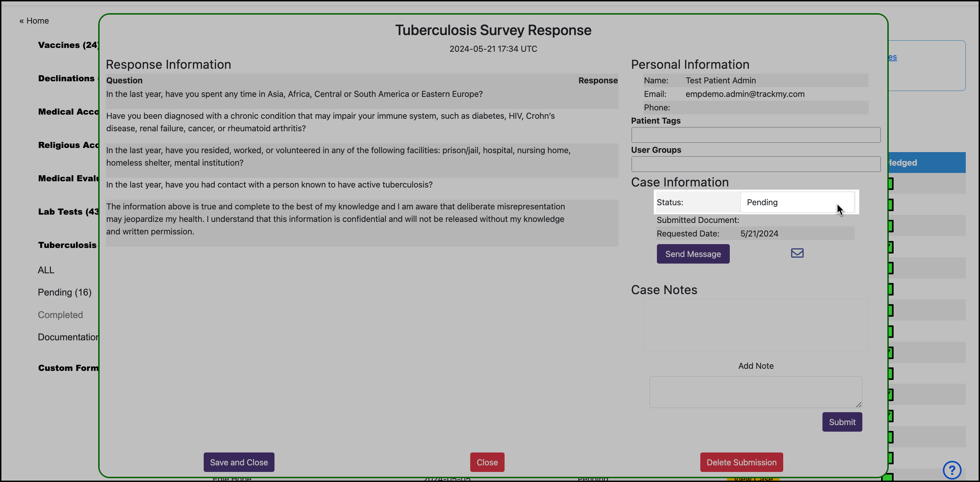
Task: Navigate back using the Home link
Action: click(x=34, y=20)
